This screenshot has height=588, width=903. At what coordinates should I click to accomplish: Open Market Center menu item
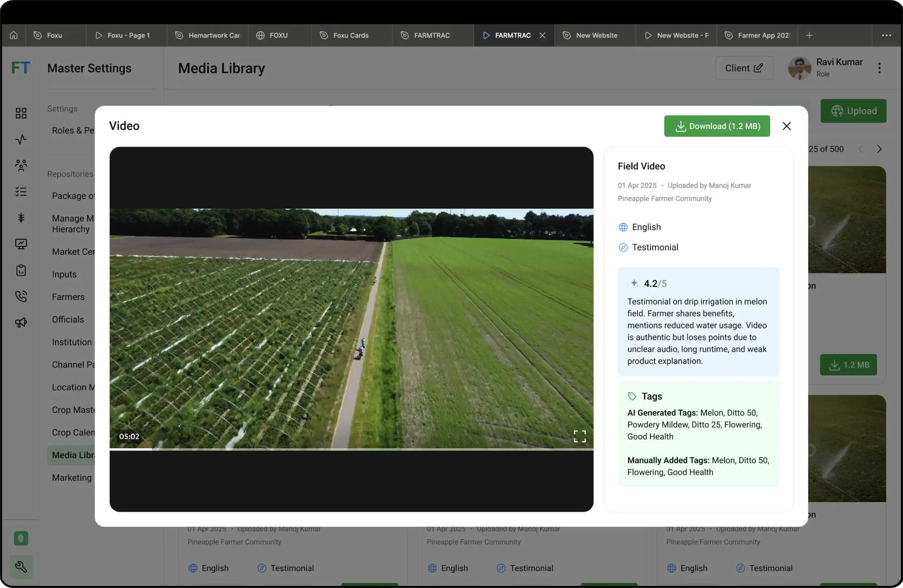(73, 251)
